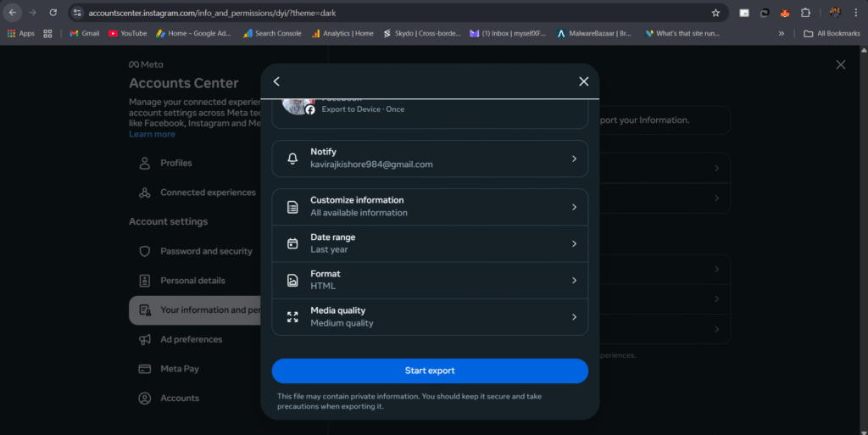The image size is (868, 435).
Task: Open the YouTube bookmark
Action: click(x=127, y=33)
